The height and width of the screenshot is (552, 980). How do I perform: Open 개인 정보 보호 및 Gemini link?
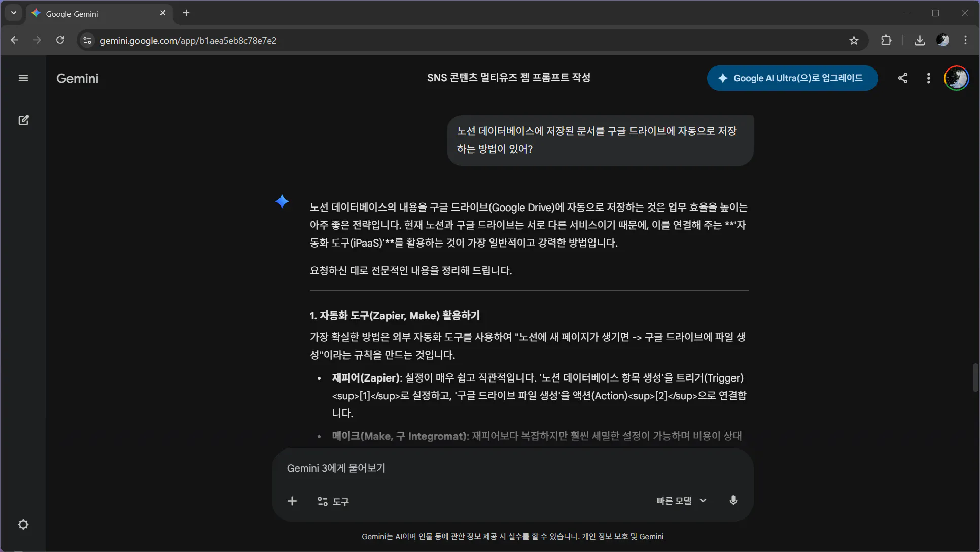pyautogui.click(x=622, y=536)
